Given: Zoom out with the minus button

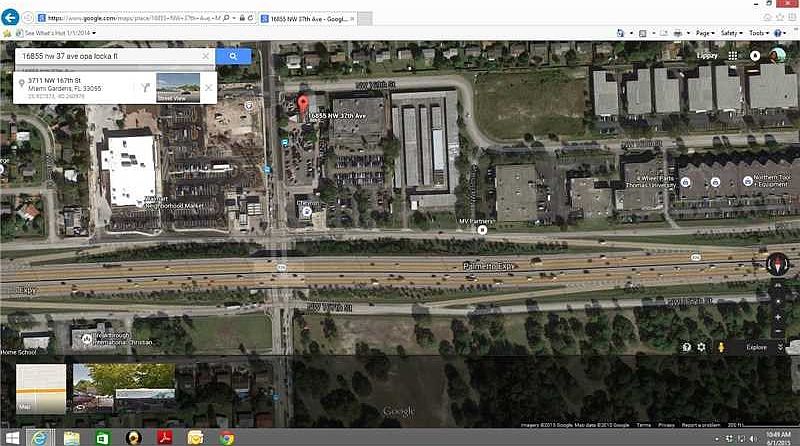Looking at the screenshot, I should click(778, 332).
